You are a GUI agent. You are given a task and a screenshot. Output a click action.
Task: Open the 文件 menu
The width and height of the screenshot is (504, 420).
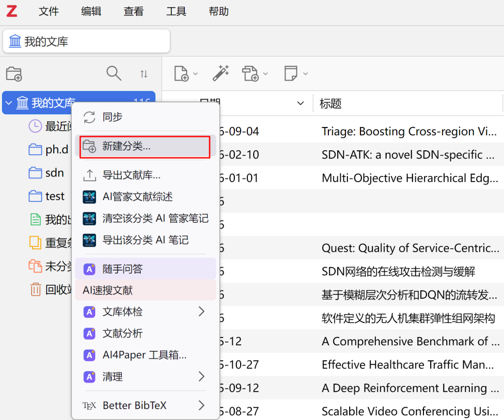[49, 12]
